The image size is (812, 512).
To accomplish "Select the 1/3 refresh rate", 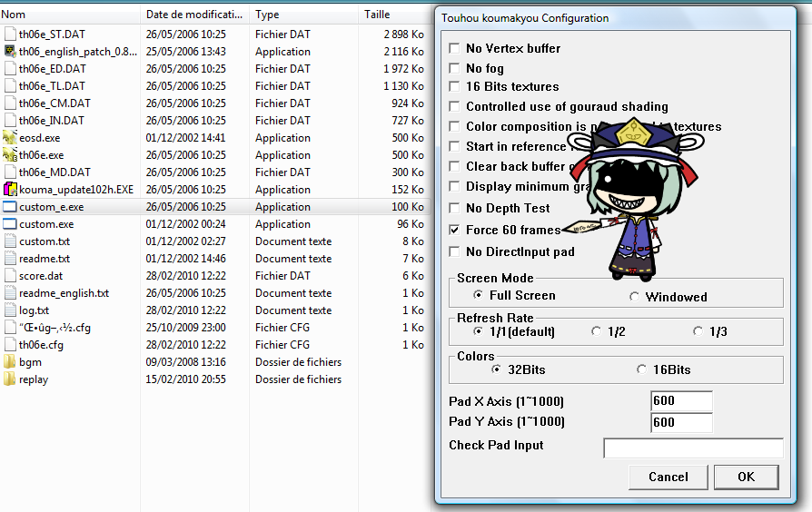I will [x=698, y=331].
